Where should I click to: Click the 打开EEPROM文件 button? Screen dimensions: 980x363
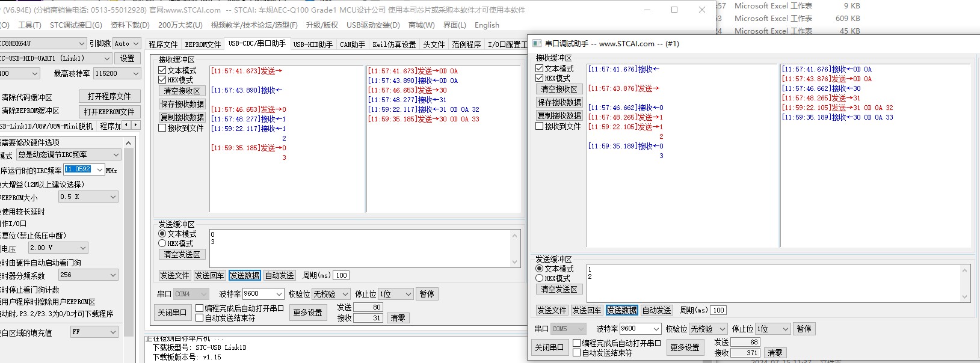[109, 112]
